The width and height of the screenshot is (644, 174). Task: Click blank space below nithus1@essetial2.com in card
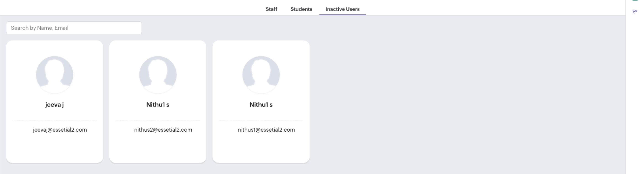[261, 148]
